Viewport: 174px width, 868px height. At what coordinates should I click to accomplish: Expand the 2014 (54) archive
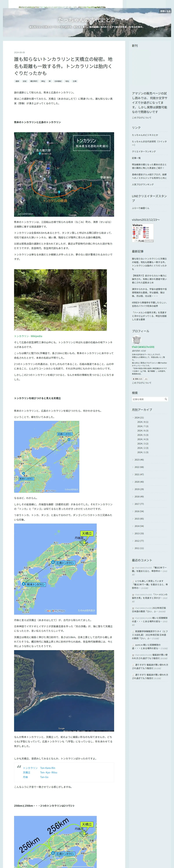tap(133, 526)
